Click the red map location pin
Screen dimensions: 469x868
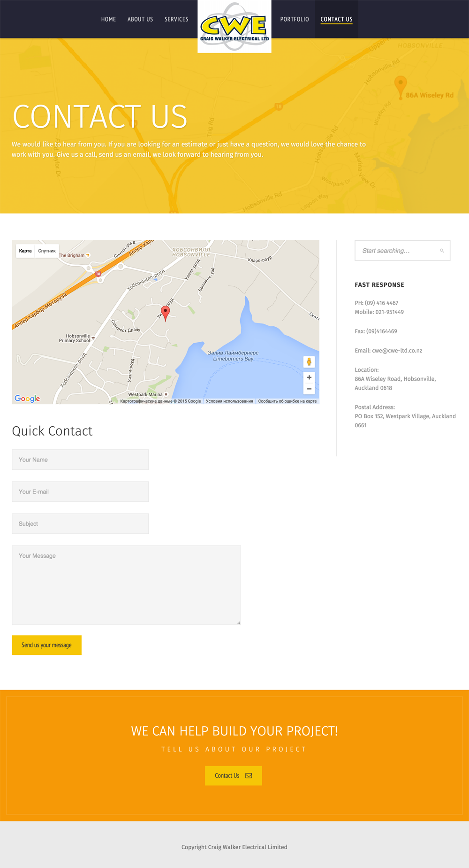[165, 312]
